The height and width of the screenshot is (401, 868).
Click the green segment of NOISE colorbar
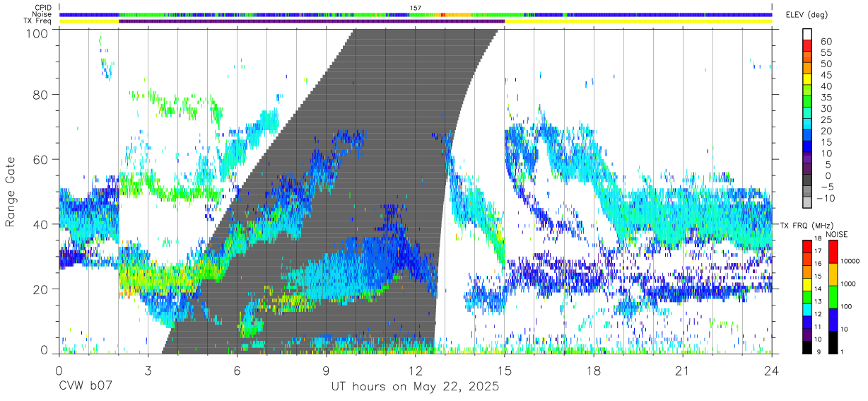833,296
